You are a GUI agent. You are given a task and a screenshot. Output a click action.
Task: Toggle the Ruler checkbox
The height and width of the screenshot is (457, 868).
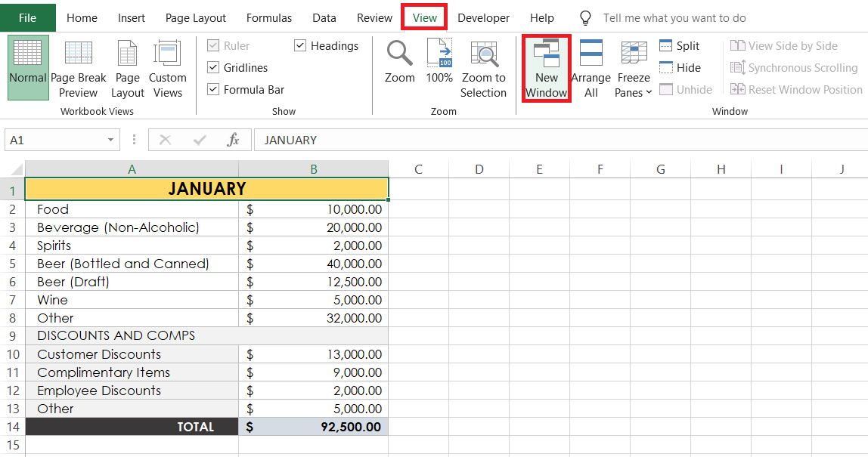213,45
